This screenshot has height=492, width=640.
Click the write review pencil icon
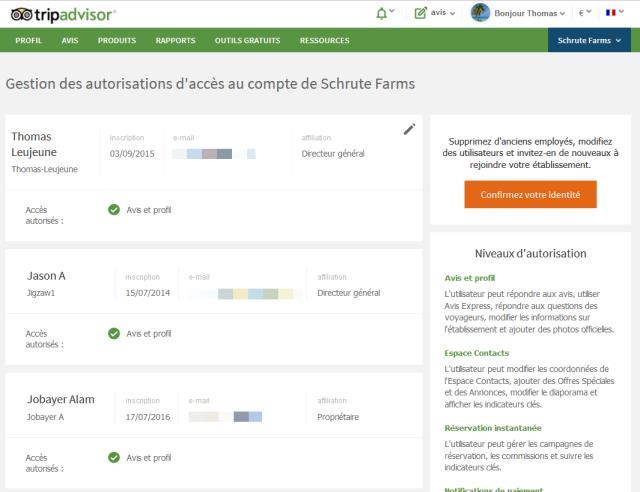click(420, 13)
